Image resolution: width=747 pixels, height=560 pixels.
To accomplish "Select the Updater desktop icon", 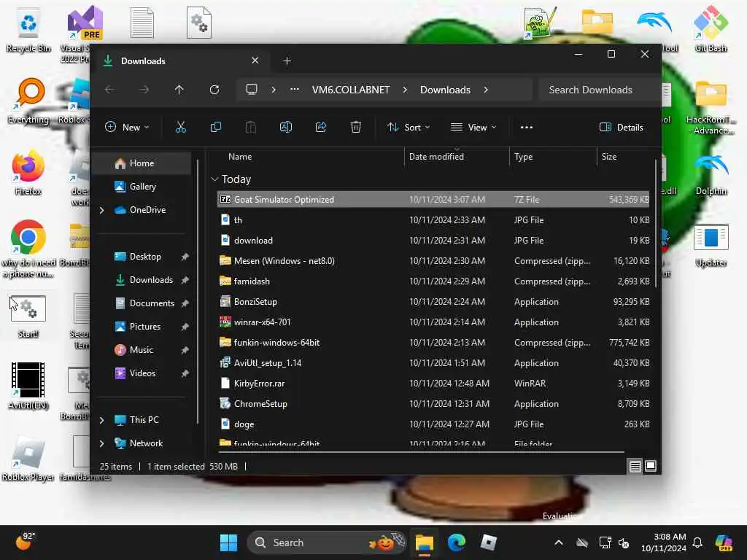I will pyautogui.click(x=711, y=245).
